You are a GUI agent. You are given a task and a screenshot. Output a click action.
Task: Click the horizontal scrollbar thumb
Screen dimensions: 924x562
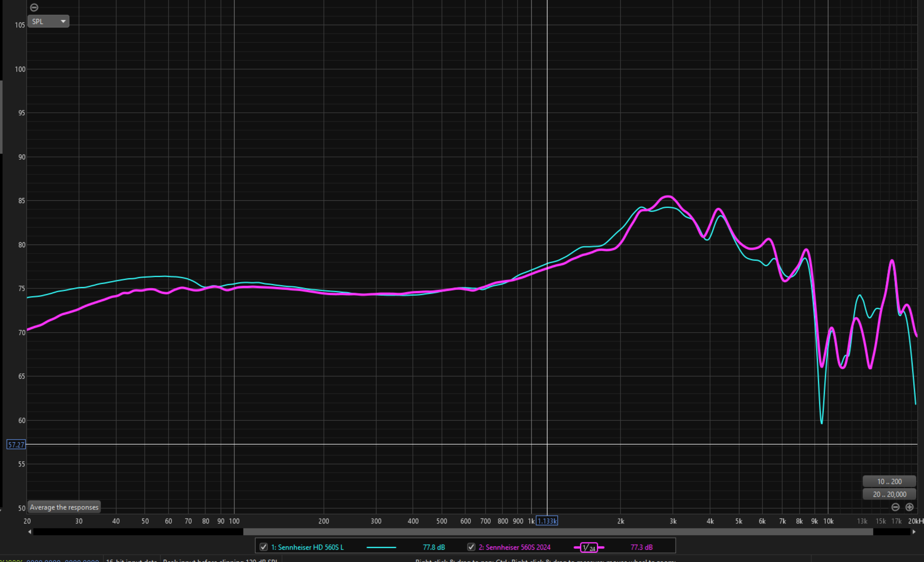(558, 532)
